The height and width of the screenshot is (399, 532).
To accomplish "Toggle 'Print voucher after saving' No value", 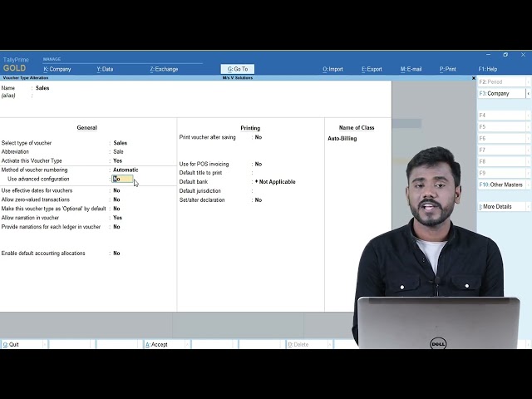I will click(x=259, y=137).
